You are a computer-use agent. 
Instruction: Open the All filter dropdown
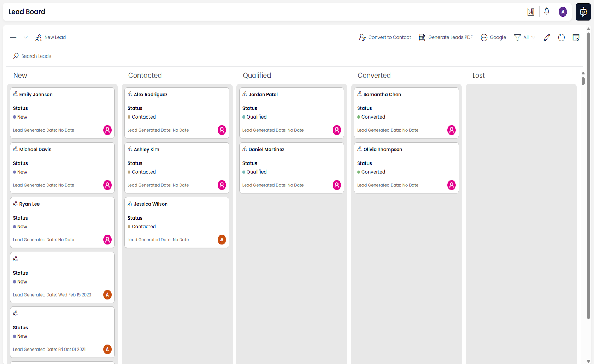click(x=525, y=37)
